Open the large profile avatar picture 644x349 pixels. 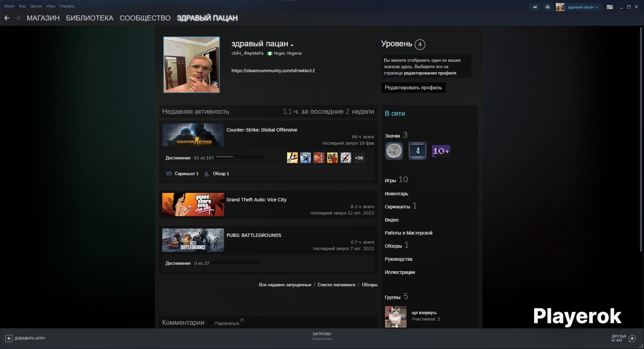coord(192,65)
